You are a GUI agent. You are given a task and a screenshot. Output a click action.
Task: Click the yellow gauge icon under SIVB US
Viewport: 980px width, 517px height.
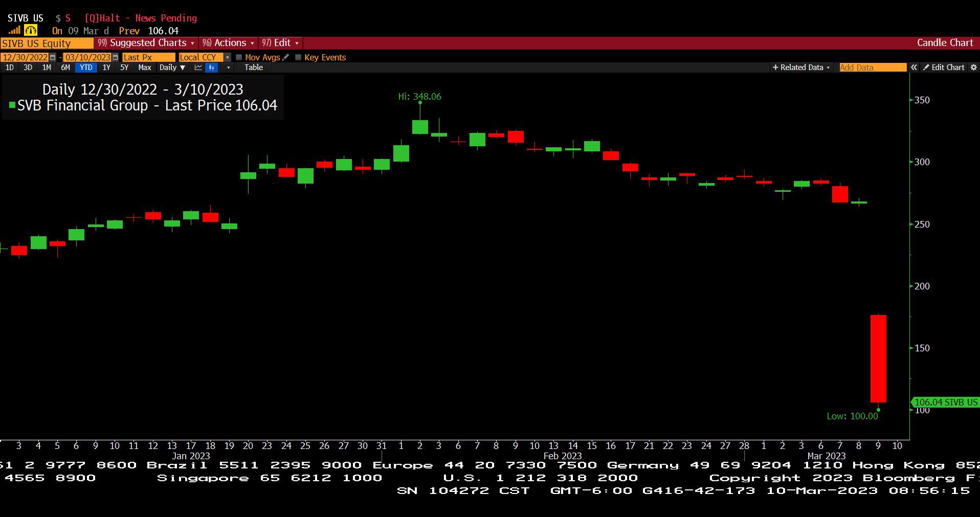(31, 30)
